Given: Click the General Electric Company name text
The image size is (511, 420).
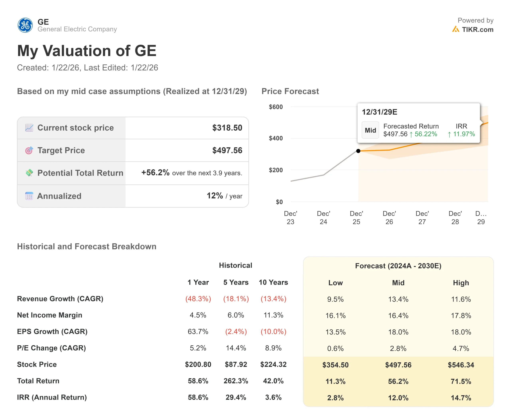Looking at the screenshot, I should coord(77,29).
